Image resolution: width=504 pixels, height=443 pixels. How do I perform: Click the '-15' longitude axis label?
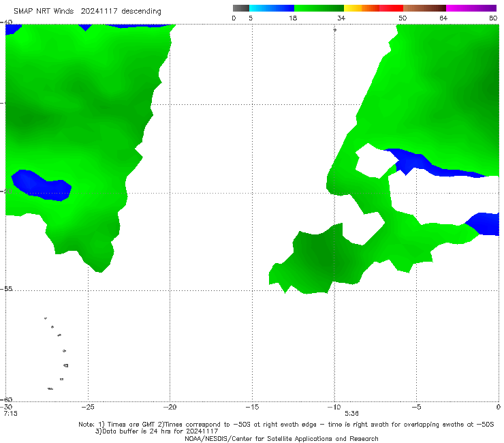[x=252, y=407]
